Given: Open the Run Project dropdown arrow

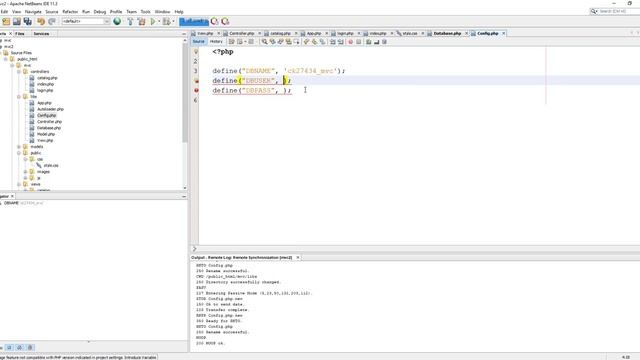Looking at the screenshot, I should coord(159,21).
